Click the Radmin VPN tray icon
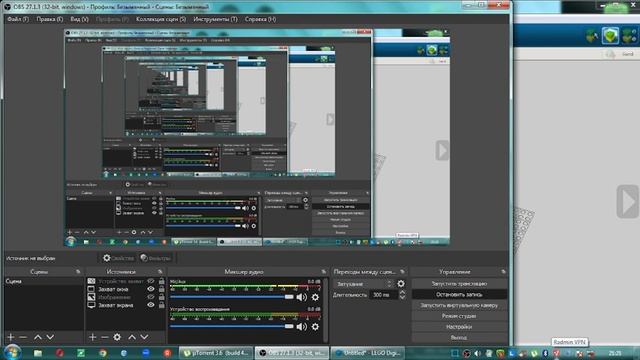This screenshot has width=640, height=360. 556,353
